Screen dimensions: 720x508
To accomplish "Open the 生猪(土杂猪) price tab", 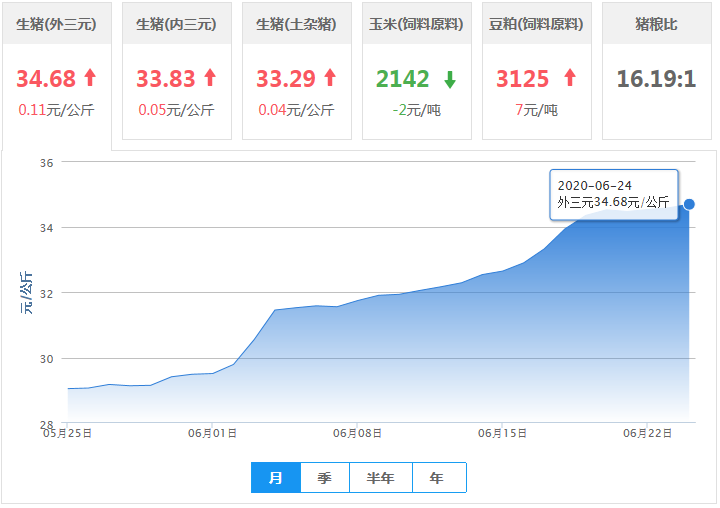I will click(x=296, y=24).
